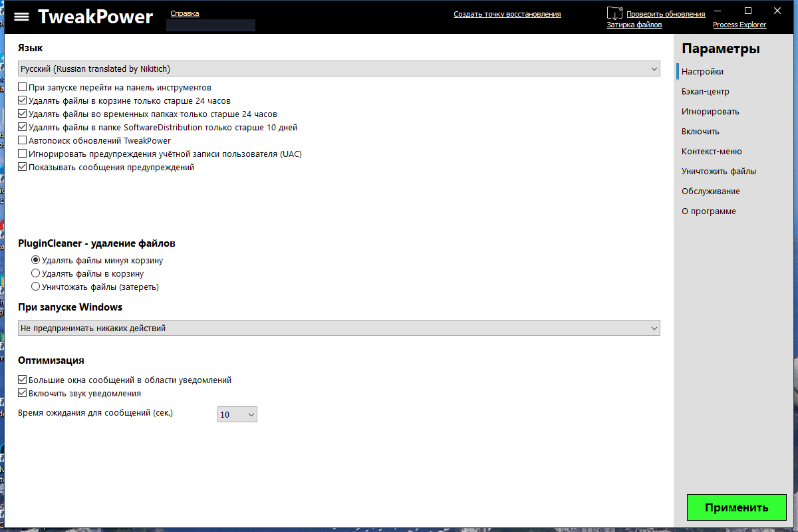The image size is (798, 532).
Task: Open Уничтожить файлы section
Action: click(718, 171)
